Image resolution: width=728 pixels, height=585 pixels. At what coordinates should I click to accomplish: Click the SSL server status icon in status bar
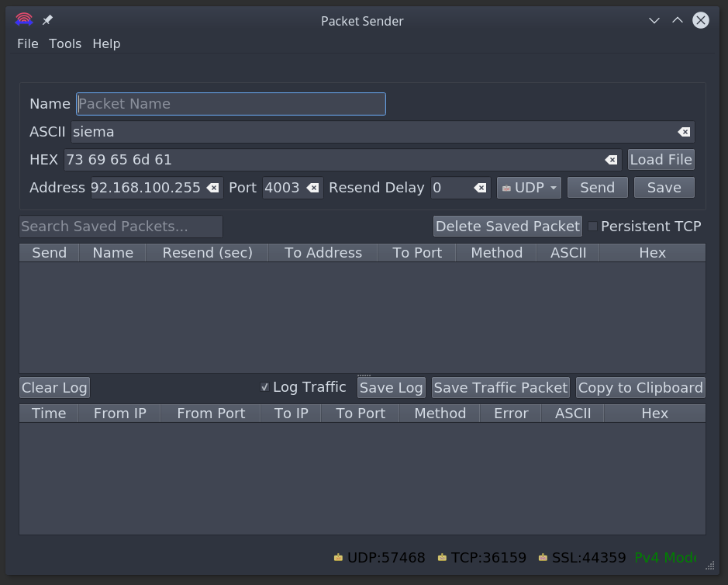point(543,557)
